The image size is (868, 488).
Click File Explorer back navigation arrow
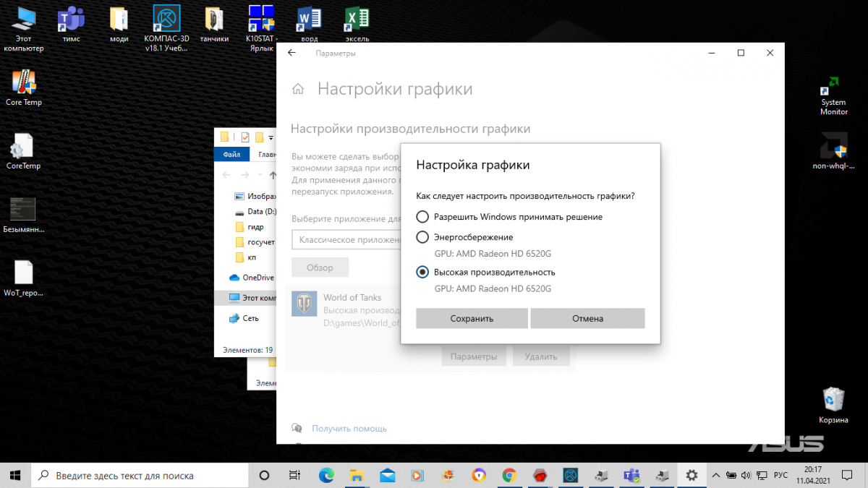[226, 175]
